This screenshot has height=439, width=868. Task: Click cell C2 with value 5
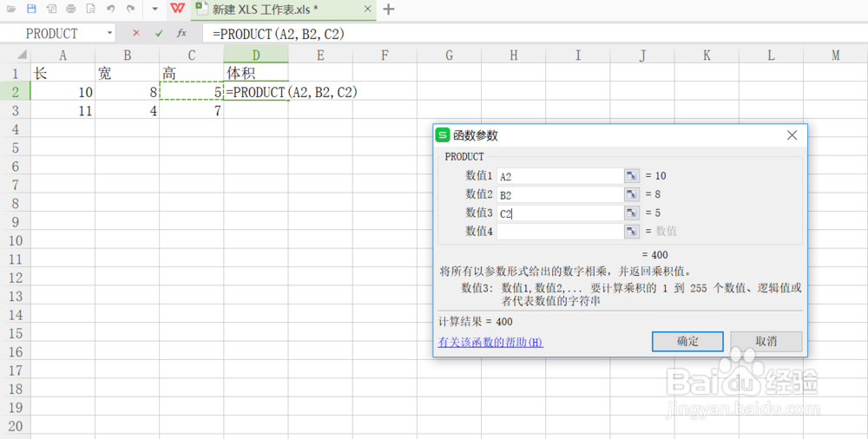click(192, 92)
